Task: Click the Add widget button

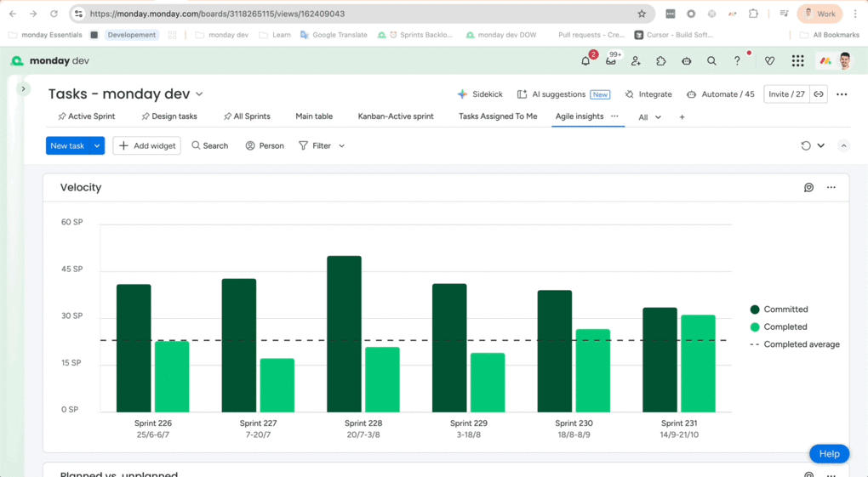Action: 147,146
